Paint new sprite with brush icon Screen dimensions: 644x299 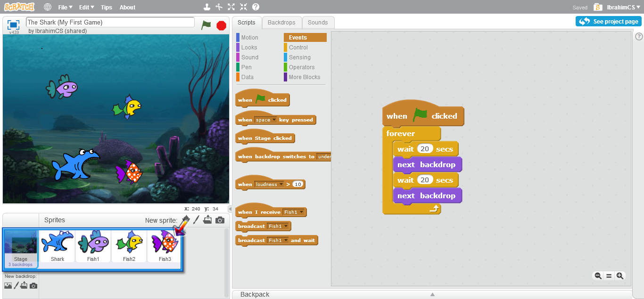tap(196, 220)
